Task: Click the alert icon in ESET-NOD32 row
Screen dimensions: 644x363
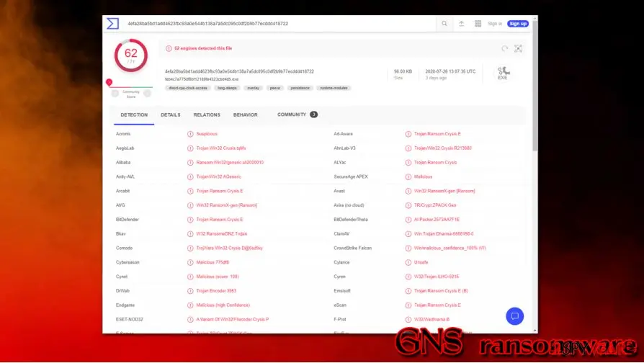Action: coord(190,320)
